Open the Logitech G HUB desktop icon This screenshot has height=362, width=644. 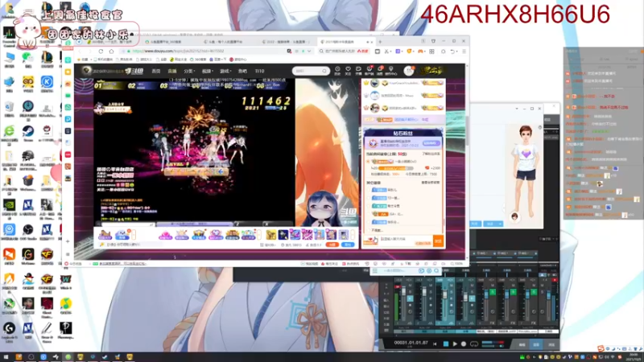9,331
